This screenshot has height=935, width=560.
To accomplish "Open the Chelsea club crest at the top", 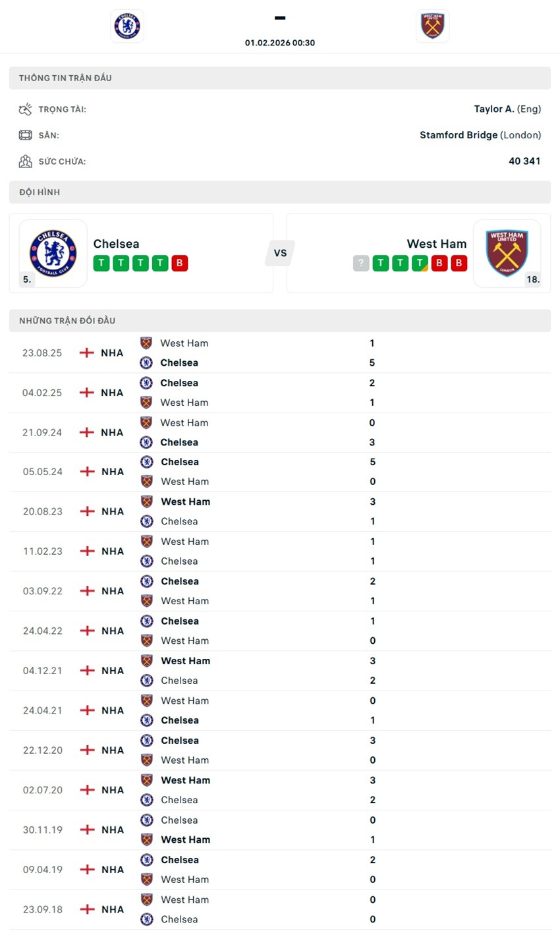I will [x=126, y=26].
